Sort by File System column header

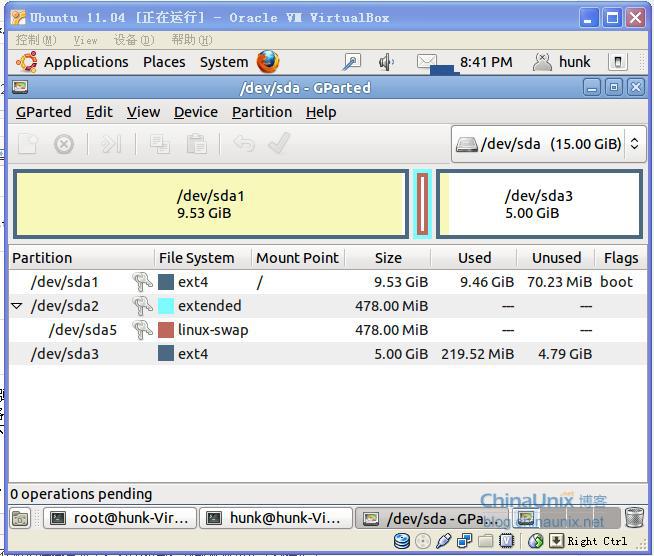tap(203, 258)
